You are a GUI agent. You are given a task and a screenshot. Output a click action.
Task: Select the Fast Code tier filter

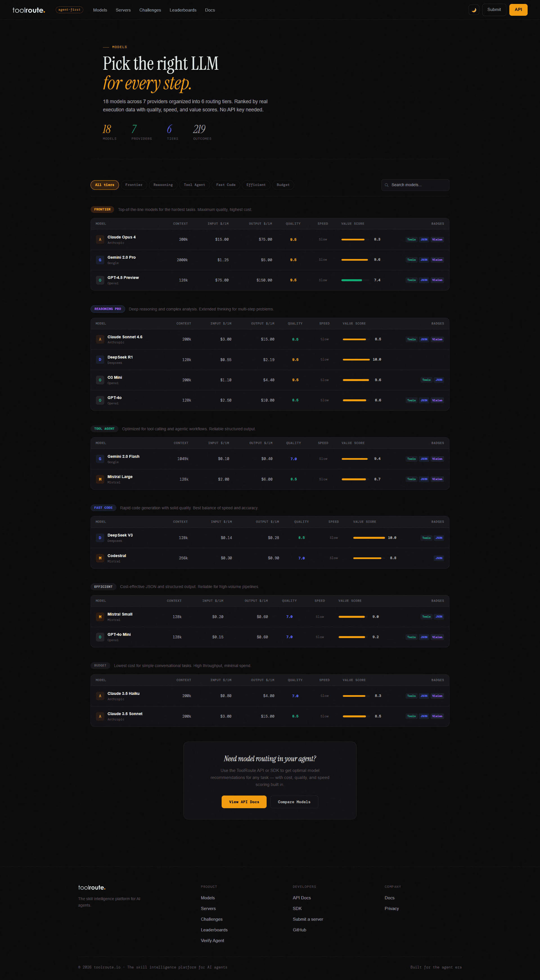click(x=226, y=185)
